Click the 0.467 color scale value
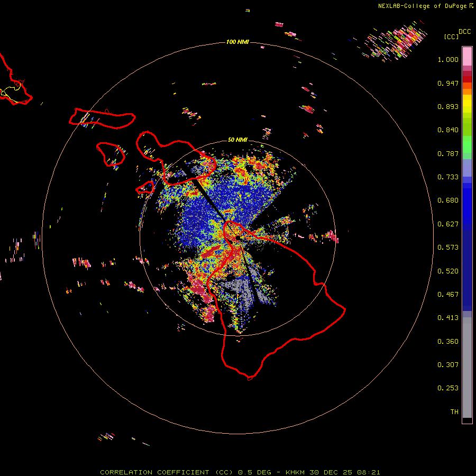 [448, 295]
